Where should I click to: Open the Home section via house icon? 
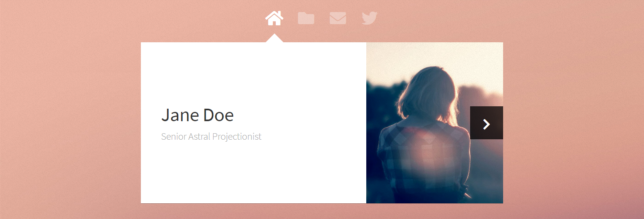(x=274, y=18)
